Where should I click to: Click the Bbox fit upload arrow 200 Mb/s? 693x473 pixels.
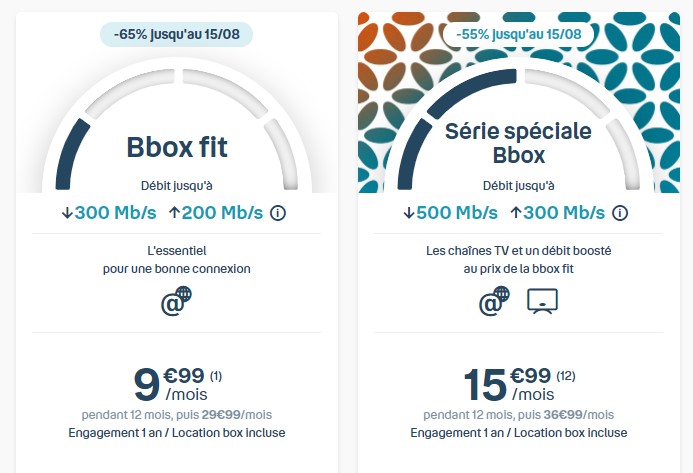216,212
